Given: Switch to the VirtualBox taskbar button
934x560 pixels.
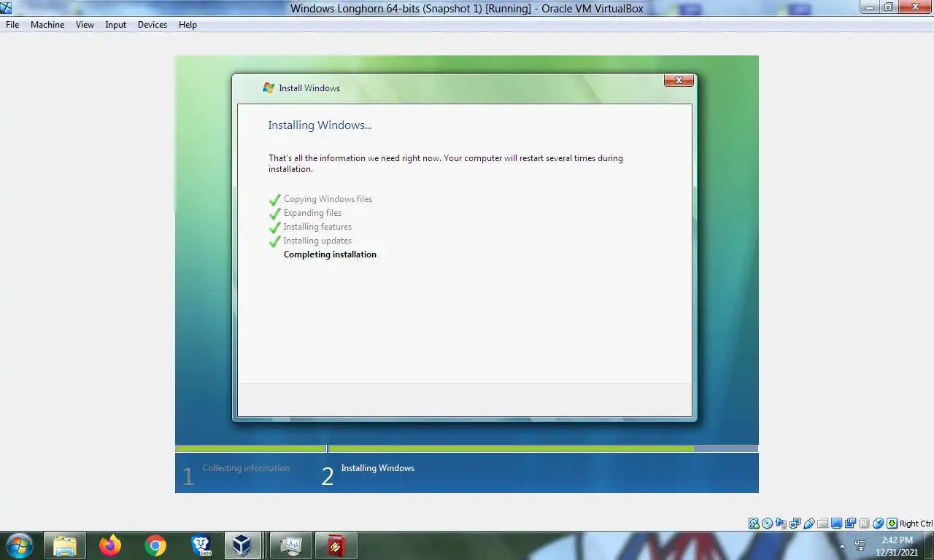Looking at the screenshot, I should [242, 545].
